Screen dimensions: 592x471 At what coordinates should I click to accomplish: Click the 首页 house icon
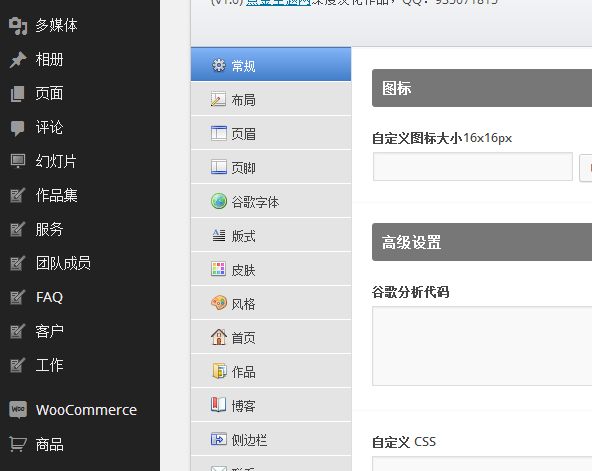point(219,337)
